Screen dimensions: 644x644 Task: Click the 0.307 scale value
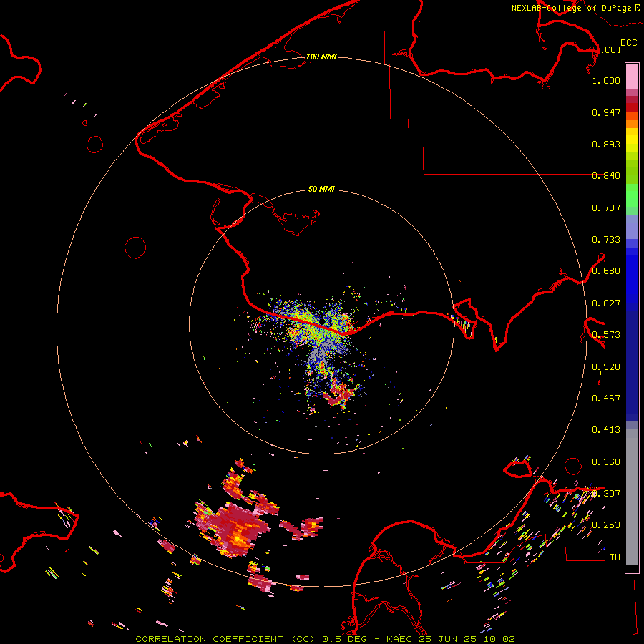tap(606, 494)
